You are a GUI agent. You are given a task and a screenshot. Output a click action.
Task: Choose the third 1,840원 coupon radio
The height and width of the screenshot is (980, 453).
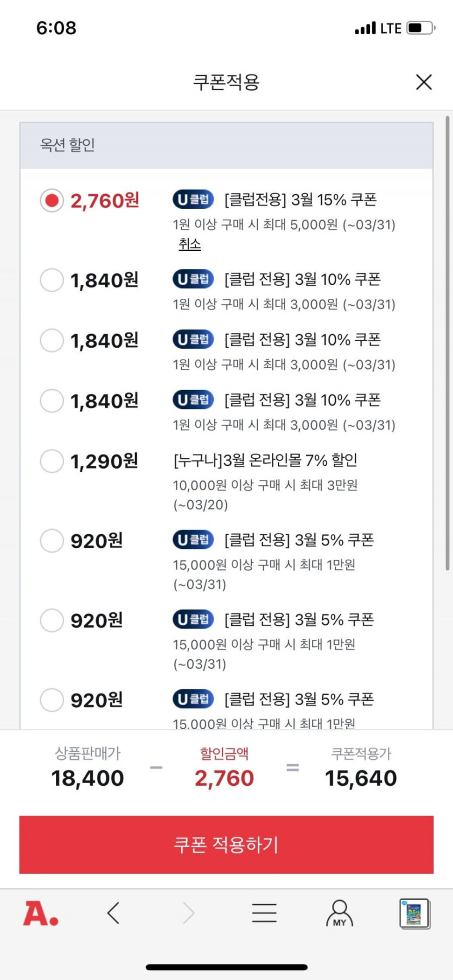click(52, 401)
